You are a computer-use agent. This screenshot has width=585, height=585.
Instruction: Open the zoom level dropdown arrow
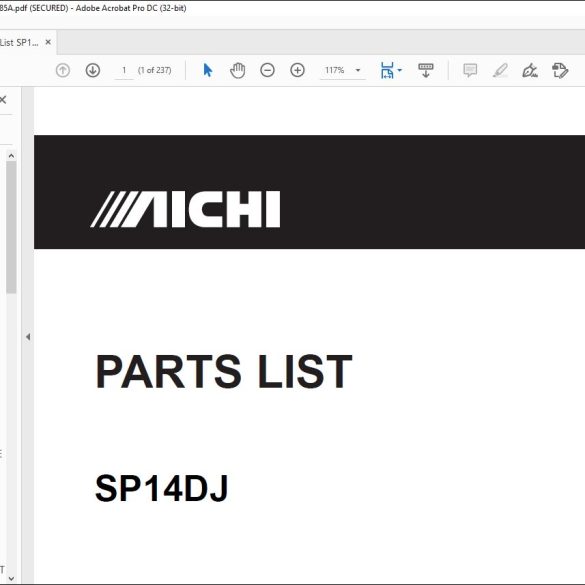(358, 70)
